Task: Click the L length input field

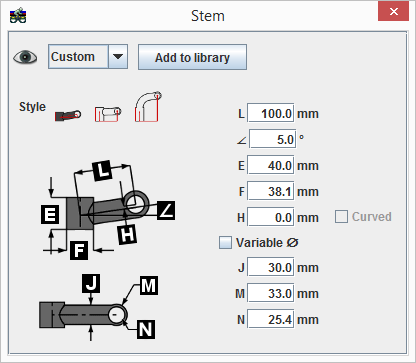Action: pos(271,114)
